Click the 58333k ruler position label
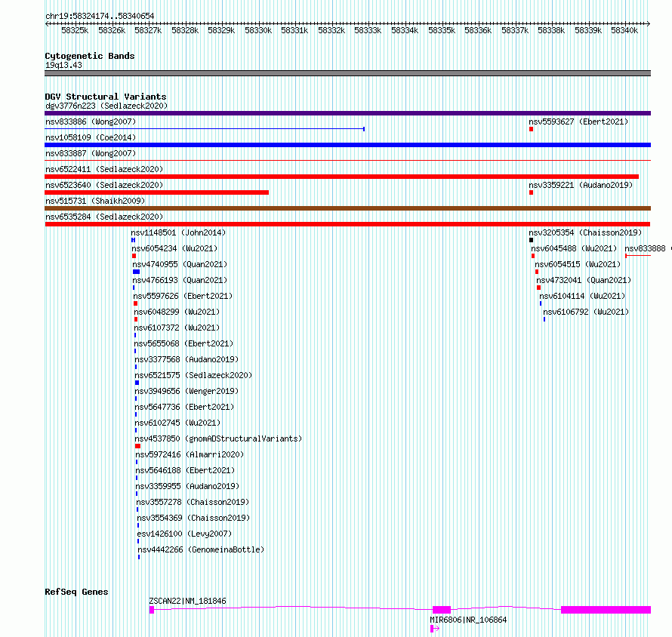The width and height of the screenshot is (672, 637). (368, 30)
